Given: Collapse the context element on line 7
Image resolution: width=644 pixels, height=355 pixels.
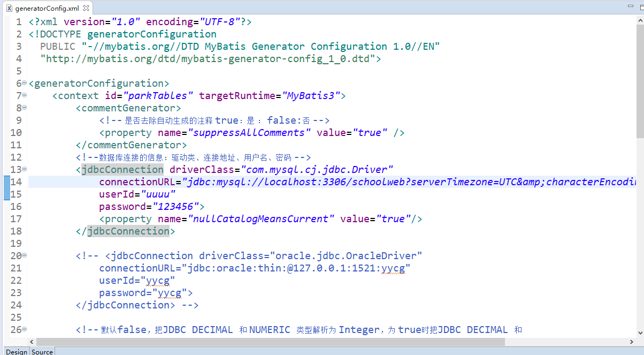Looking at the screenshot, I should coord(25,96).
